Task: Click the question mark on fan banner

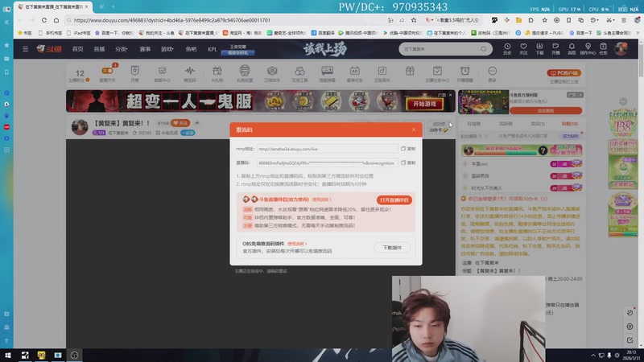Action: [543, 150]
